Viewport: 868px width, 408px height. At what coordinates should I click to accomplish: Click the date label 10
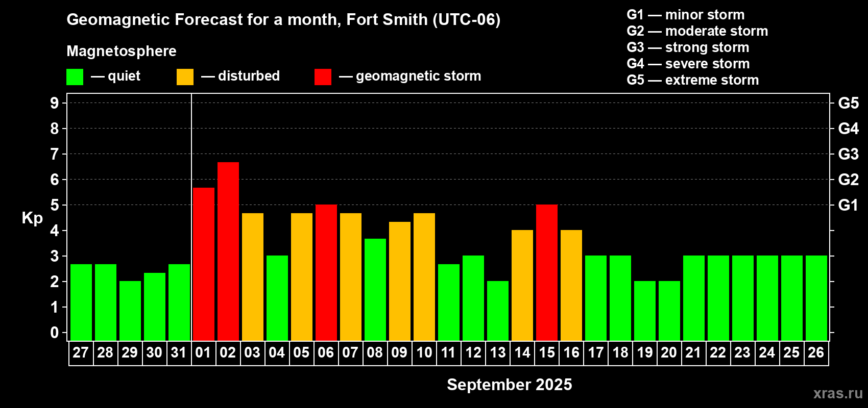(424, 352)
